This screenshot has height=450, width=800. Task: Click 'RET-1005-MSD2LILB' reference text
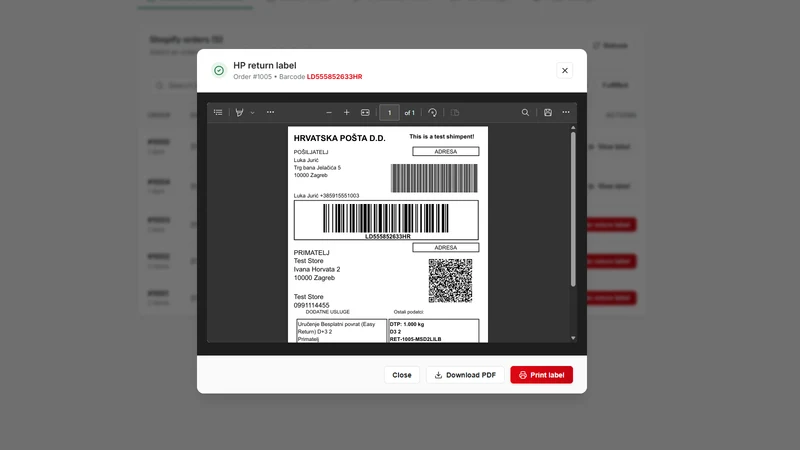click(415, 339)
